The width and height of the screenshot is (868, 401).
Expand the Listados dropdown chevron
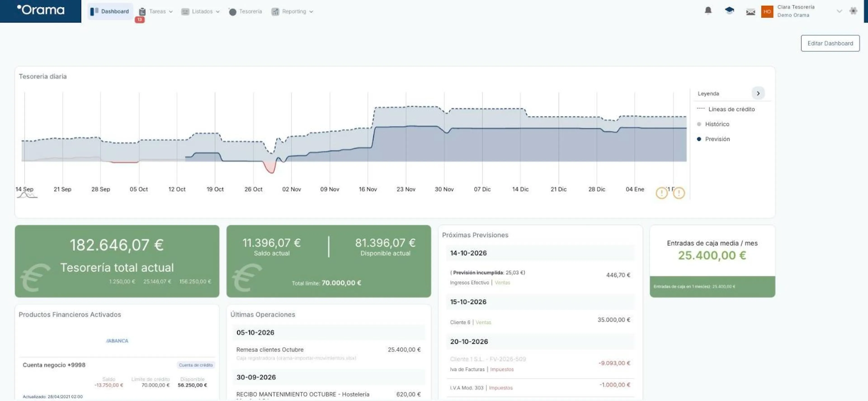218,12
